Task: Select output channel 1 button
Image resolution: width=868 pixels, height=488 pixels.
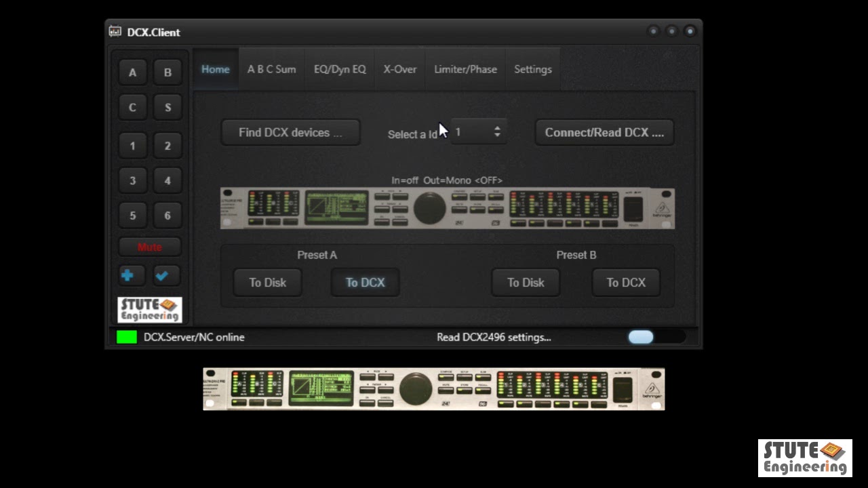Action: point(132,146)
